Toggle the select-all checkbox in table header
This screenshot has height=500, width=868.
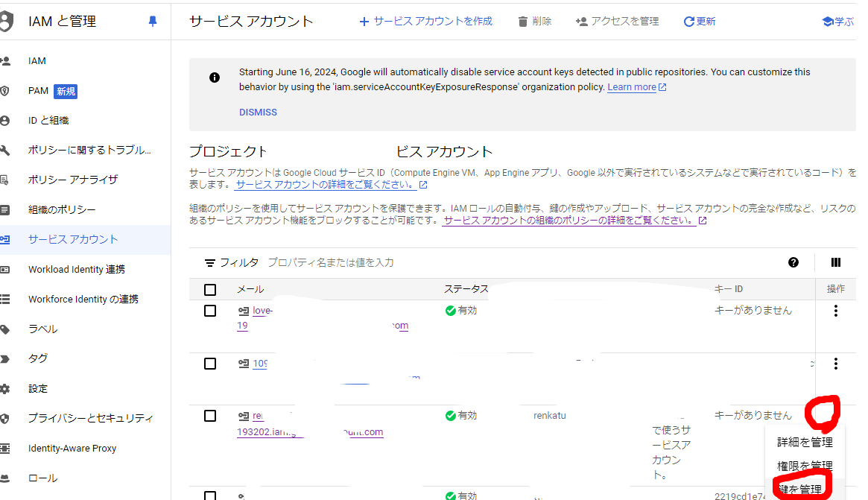pyautogui.click(x=209, y=289)
